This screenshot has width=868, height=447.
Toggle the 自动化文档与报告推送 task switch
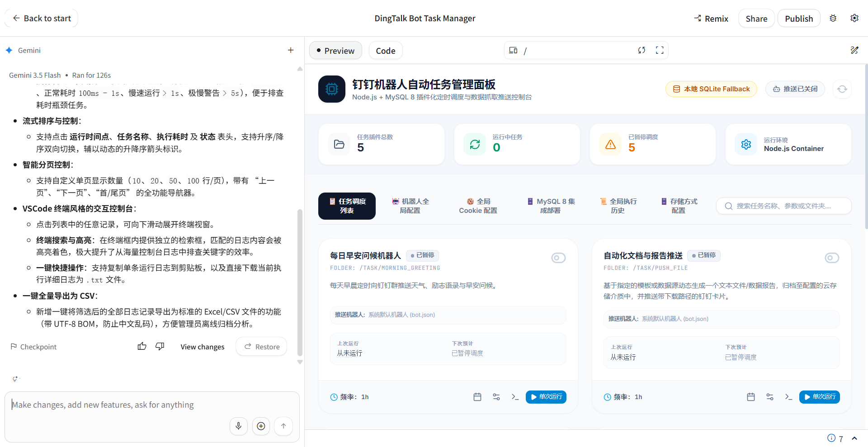[x=832, y=258]
